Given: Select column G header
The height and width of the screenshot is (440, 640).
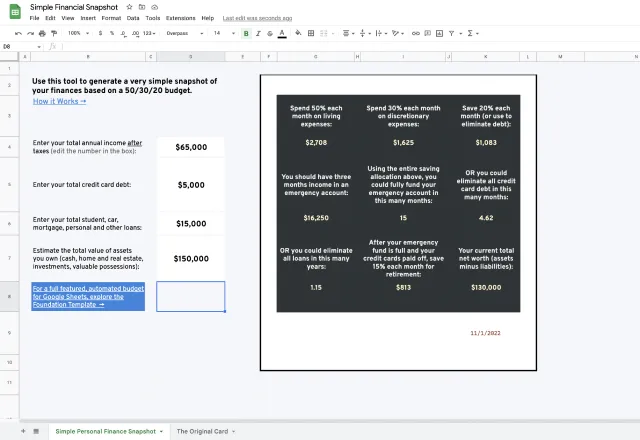Looking at the screenshot, I should coord(316,57).
